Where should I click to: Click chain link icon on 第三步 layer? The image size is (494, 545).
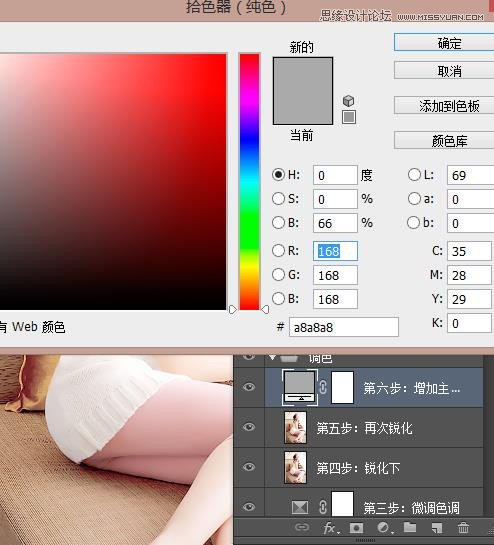point(323,507)
